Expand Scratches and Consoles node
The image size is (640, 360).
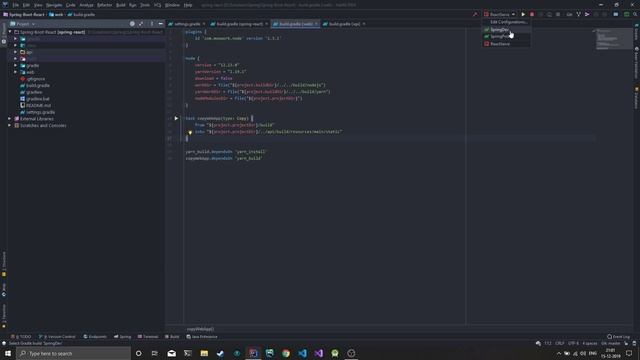tap(10, 125)
